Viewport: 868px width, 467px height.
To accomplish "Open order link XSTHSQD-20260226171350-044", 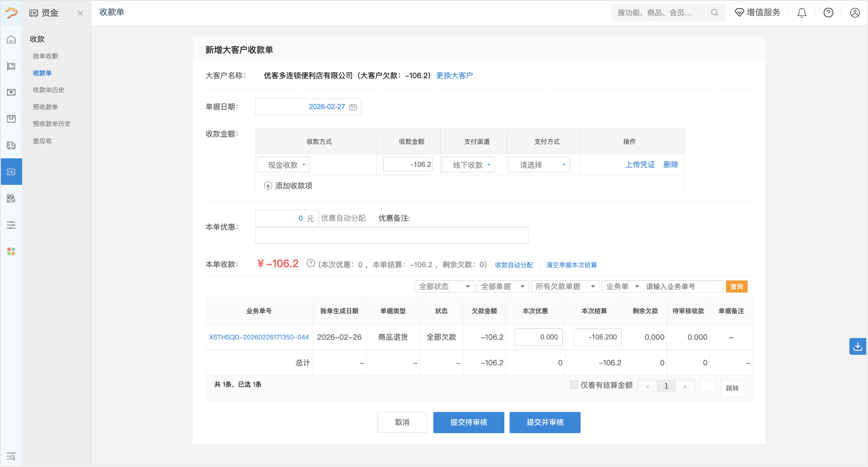I will click(x=259, y=337).
